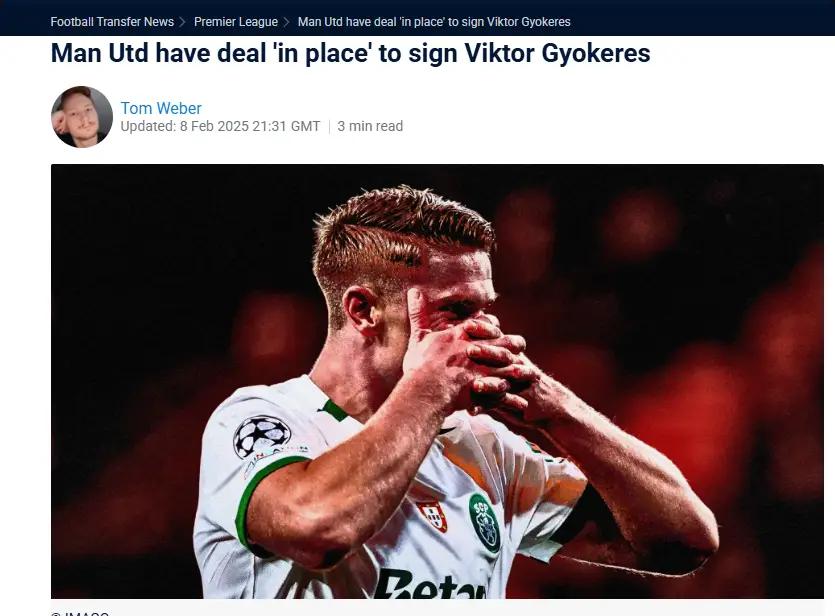Click the image credit caption below the photo

click(80, 613)
